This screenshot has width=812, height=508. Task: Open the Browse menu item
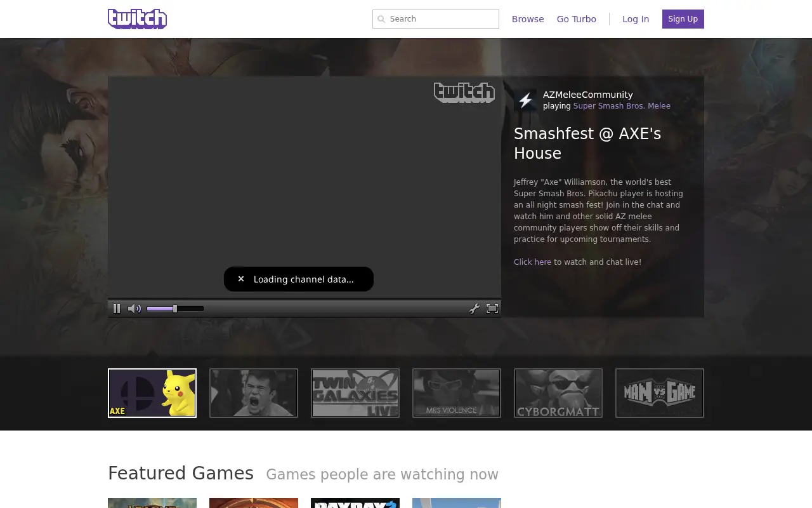528,19
